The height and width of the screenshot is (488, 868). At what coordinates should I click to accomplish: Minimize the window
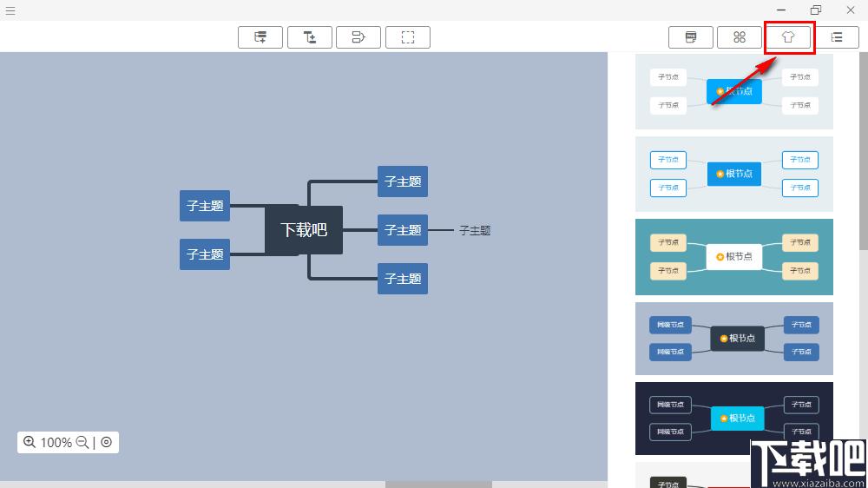[781, 10]
